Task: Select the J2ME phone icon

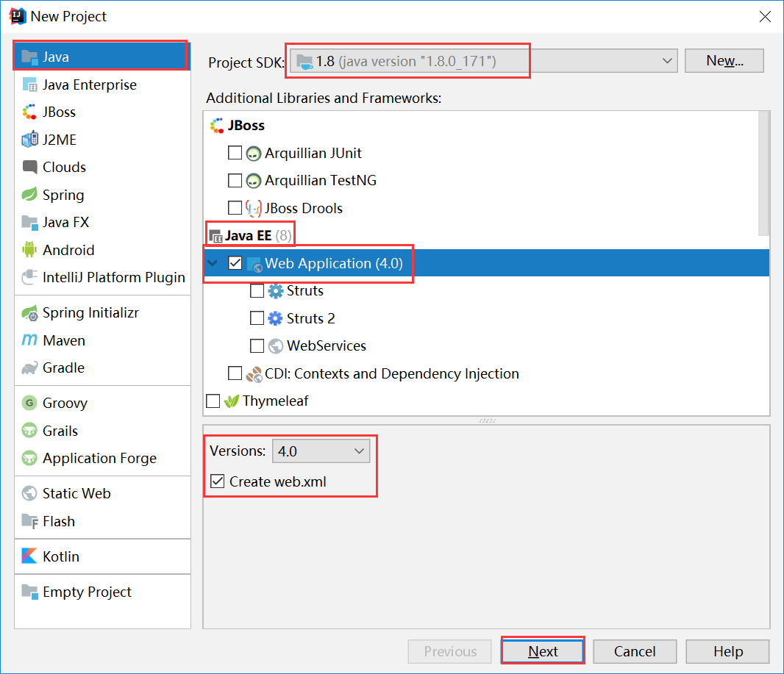Action: (x=29, y=140)
